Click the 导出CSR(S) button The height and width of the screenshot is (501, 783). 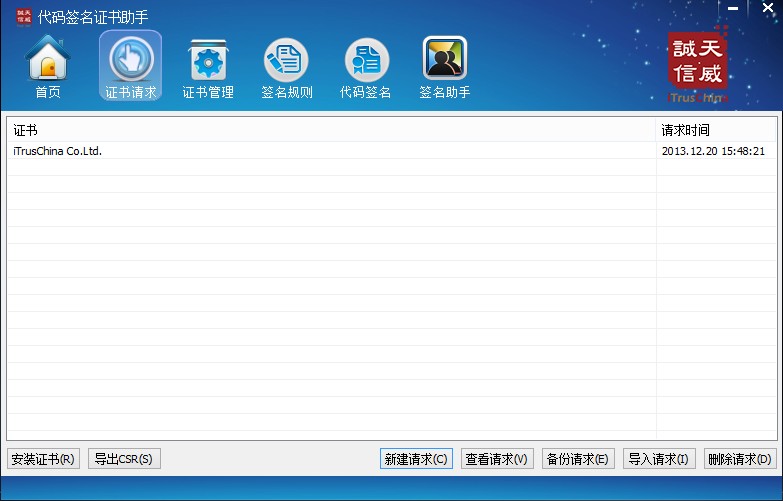tap(124, 459)
